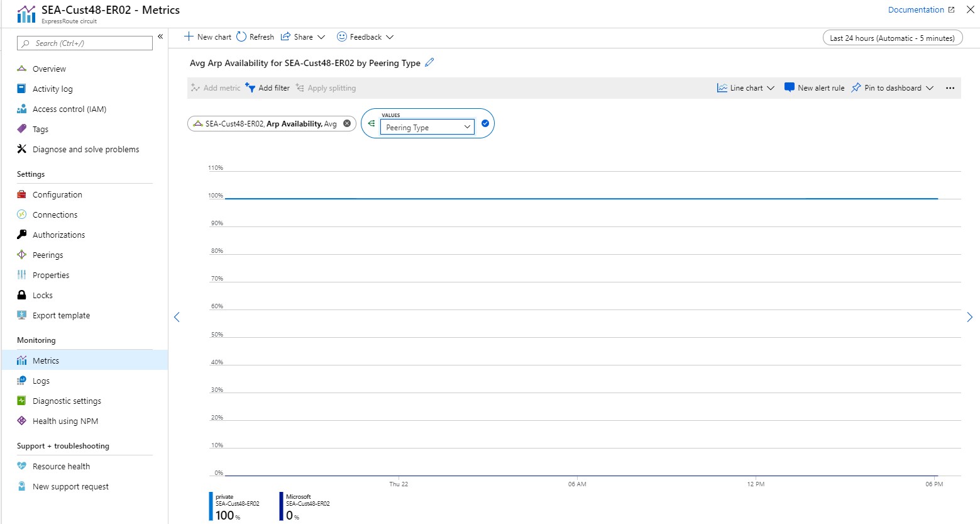Viewport: 980px width, 524px height.
Task: Open the Connections settings
Action: pyautogui.click(x=53, y=215)
